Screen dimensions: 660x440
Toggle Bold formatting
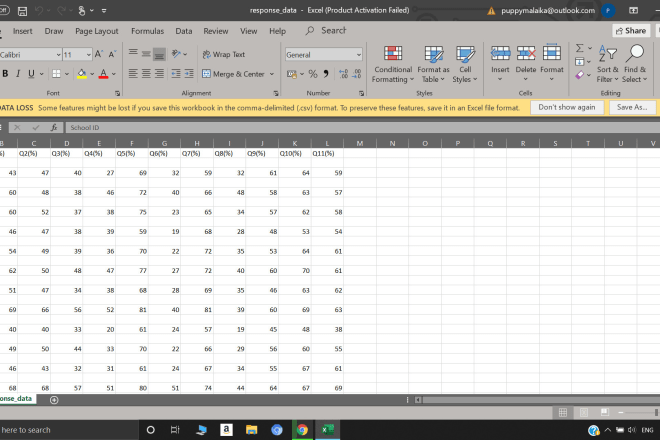(x=5, y=74)
